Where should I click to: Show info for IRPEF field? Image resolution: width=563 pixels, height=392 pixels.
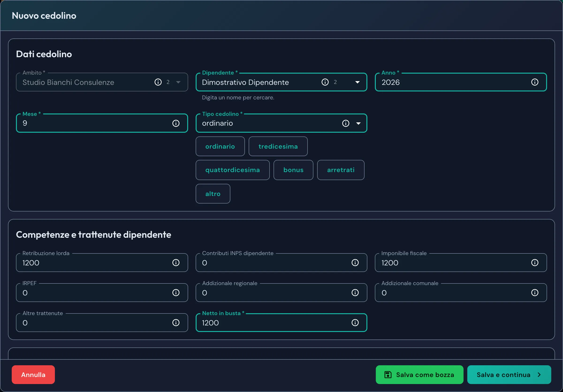coord(176,293)
